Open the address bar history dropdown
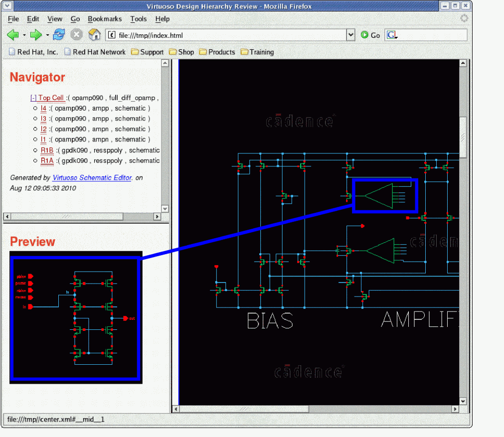This screenshot has width=504, height=437. click(350, 35)
